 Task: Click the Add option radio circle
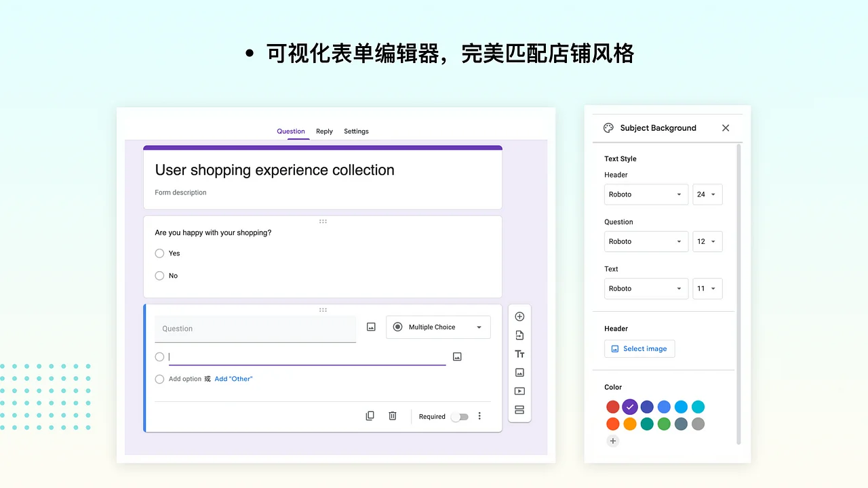tap(159, 379)
